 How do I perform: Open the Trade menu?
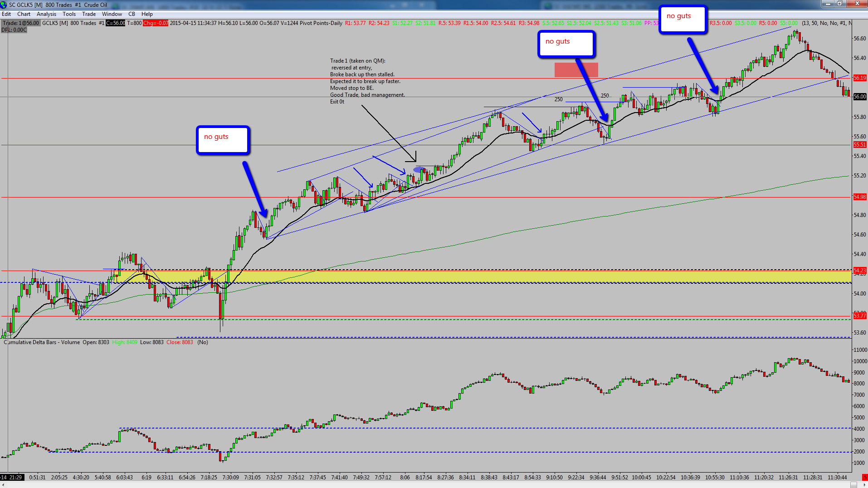[89, 14]
